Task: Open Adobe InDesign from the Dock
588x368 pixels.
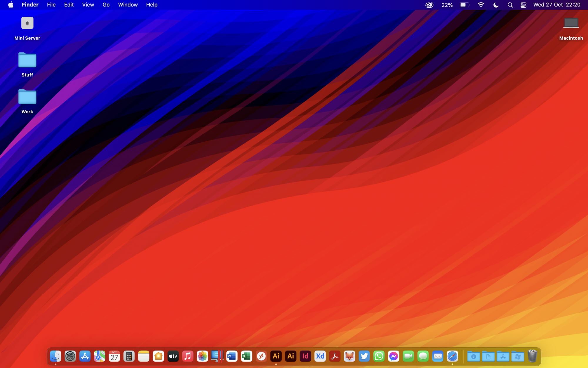Action: coord(305,357)
